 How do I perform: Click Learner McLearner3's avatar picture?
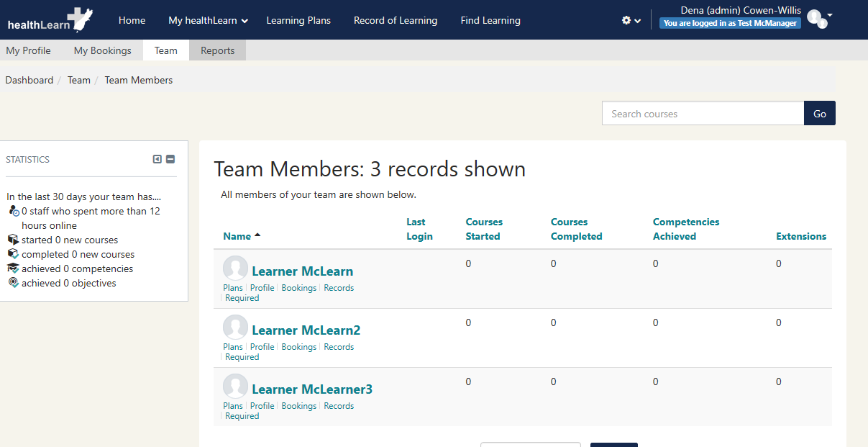[x=235, y=387]
